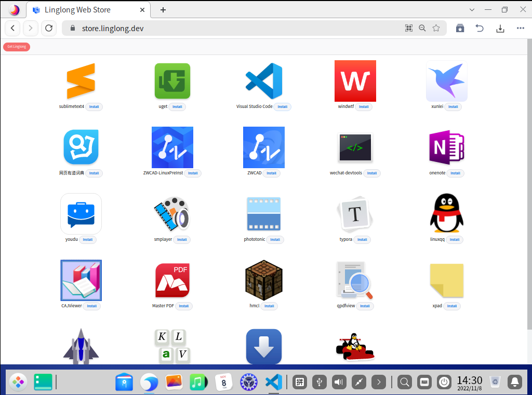Image resolution: width=532 pixels, height=395 pixels.
Task: Install youdu
Action: (x=87, y=240)
